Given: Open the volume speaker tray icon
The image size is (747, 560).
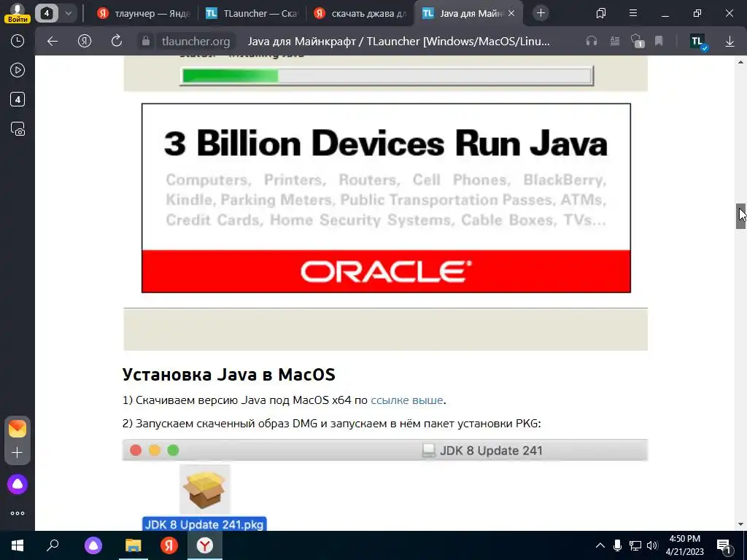Looking at the screenshot, I should pos(652,545).
